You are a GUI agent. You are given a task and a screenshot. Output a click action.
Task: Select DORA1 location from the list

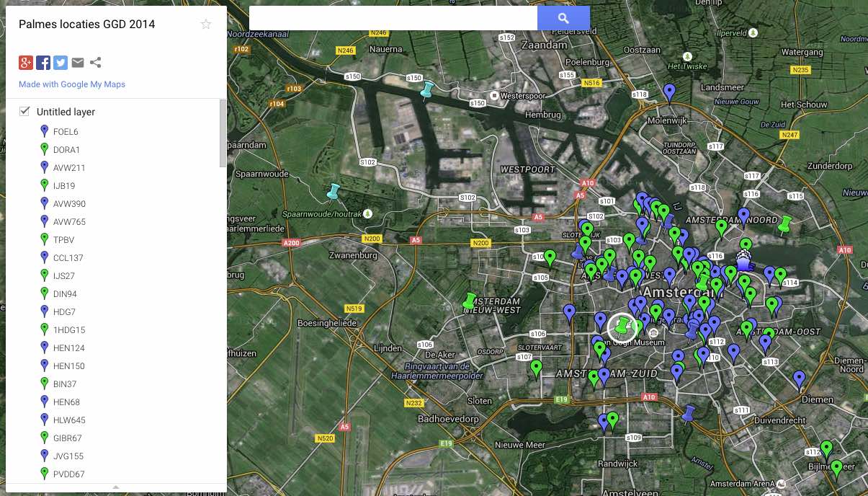click(66, 150)
